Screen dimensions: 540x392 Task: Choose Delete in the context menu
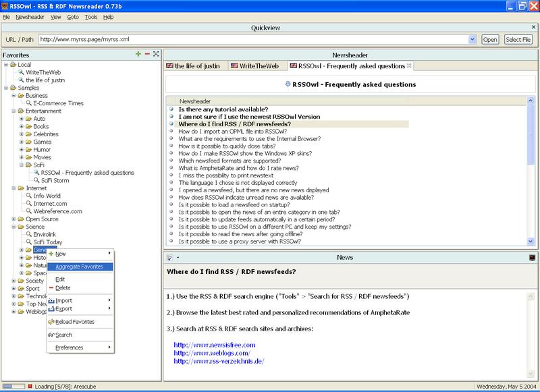coord(80,288)
